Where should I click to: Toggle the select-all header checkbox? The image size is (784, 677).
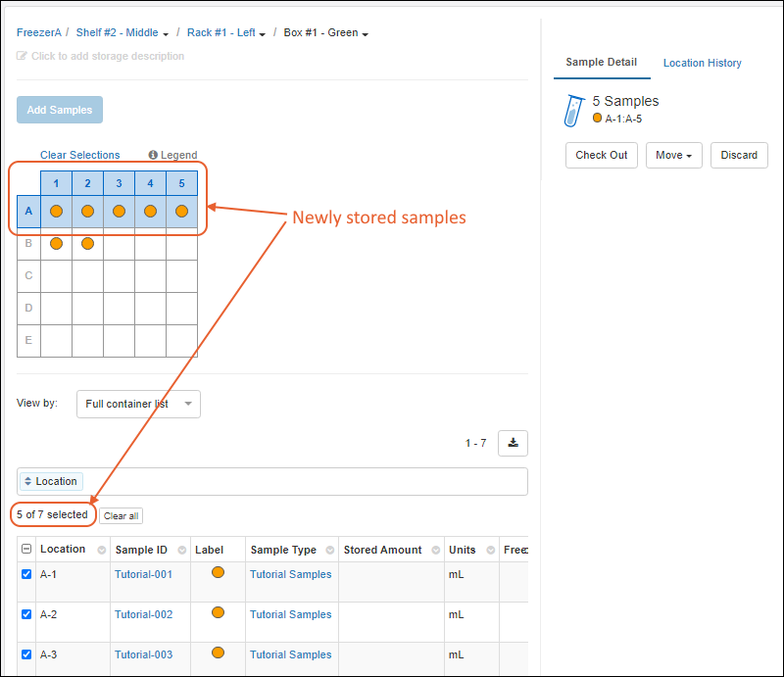click(26, 550)
